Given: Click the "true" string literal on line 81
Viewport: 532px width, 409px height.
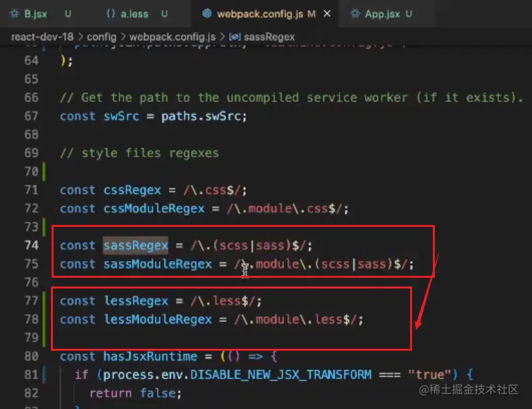Looking at the screenshot, I should pos(429,374).
